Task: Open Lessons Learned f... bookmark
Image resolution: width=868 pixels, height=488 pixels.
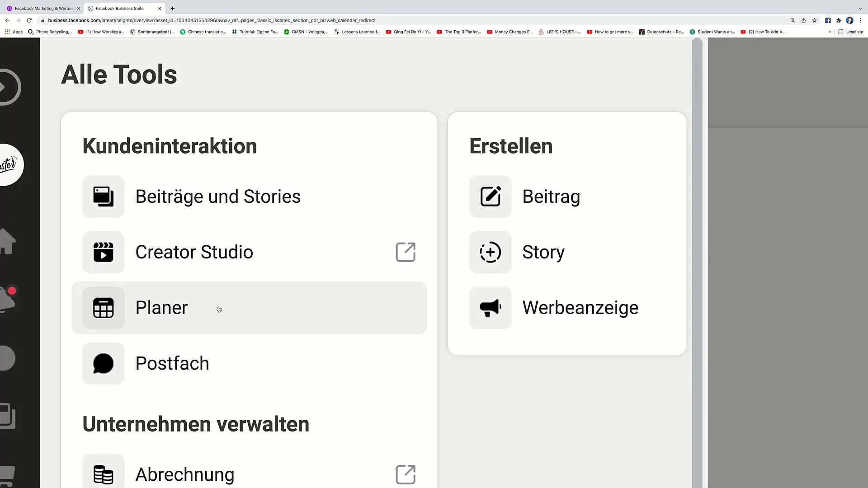Action: point(357,32)
